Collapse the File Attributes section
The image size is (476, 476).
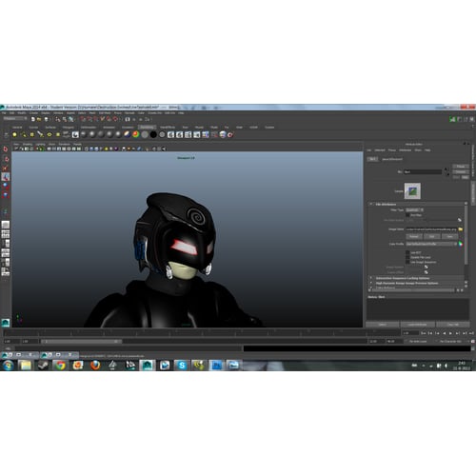tap(371, 204)
